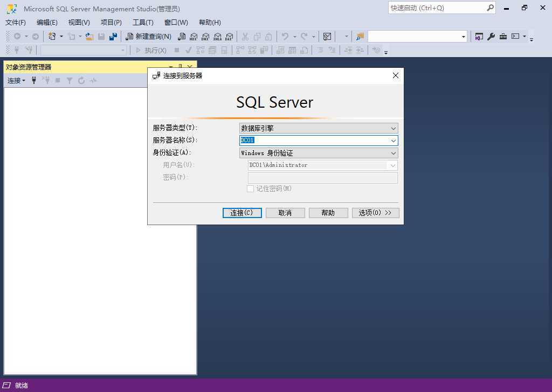Expand the command window icon dropdown arrow
Viewport: 552px width, 392px height.
pyautogui.click(x=524, y=36)
